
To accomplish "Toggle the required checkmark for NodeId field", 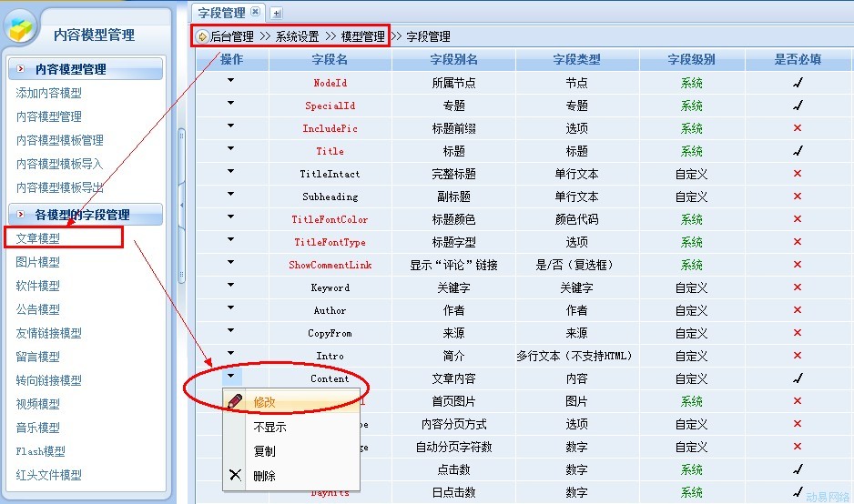I will click(798, 83).
